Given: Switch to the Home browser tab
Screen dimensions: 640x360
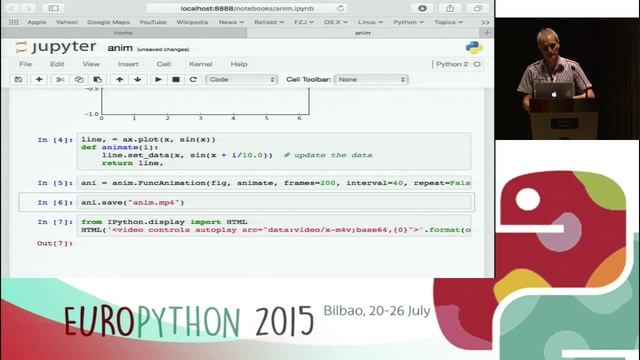Looking at the screenshot, I should (x=123, y=33).
